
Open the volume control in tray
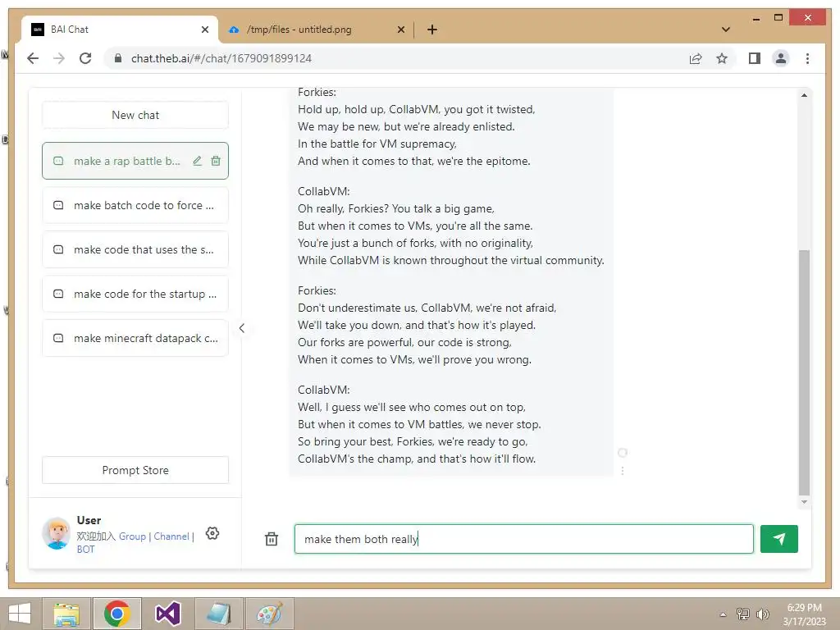pyautogui.click(x=762, y=614)
